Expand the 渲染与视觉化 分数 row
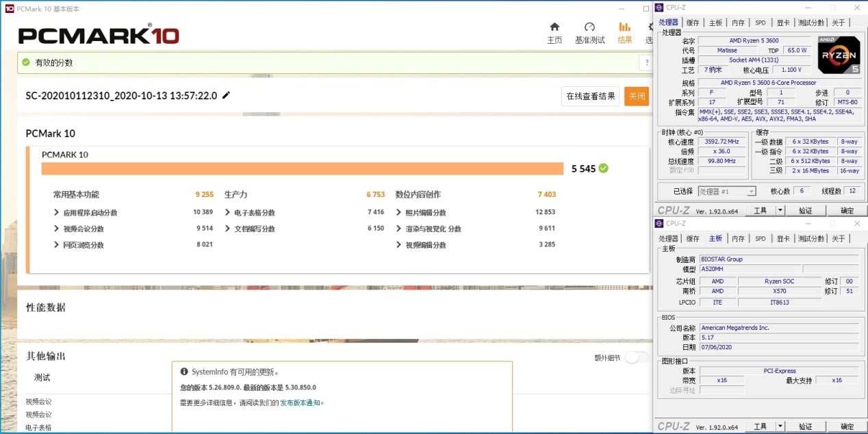 click(x=398, y=229)
